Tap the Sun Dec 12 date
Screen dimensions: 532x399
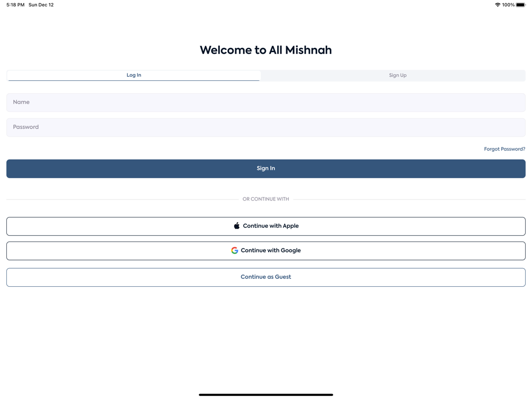pos(41,5)
